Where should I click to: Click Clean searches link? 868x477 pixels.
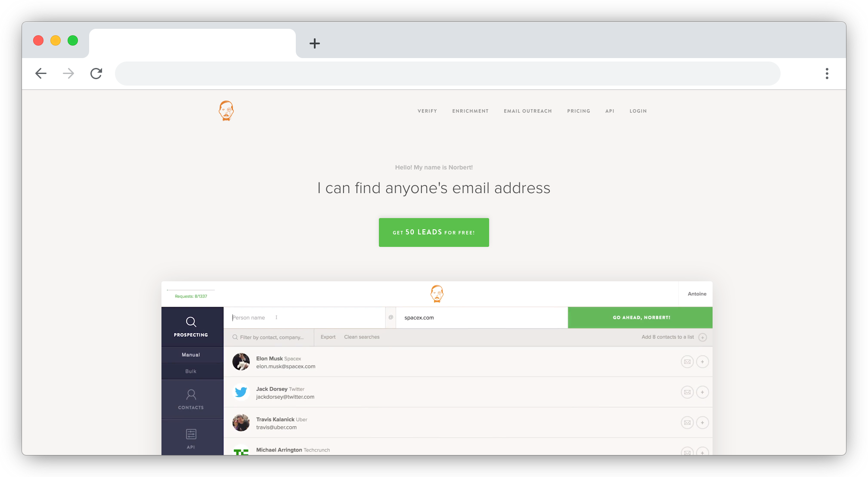pos(362,337)
